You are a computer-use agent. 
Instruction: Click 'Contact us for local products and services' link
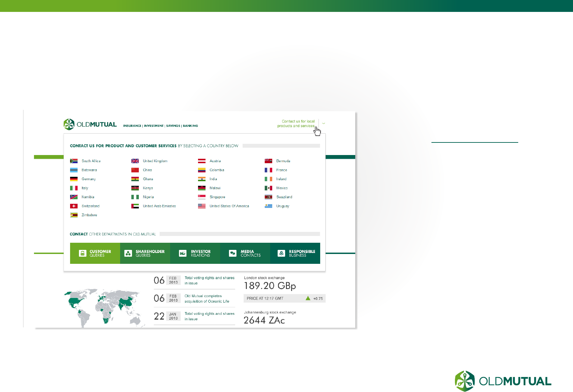click(x=296, y=123)
